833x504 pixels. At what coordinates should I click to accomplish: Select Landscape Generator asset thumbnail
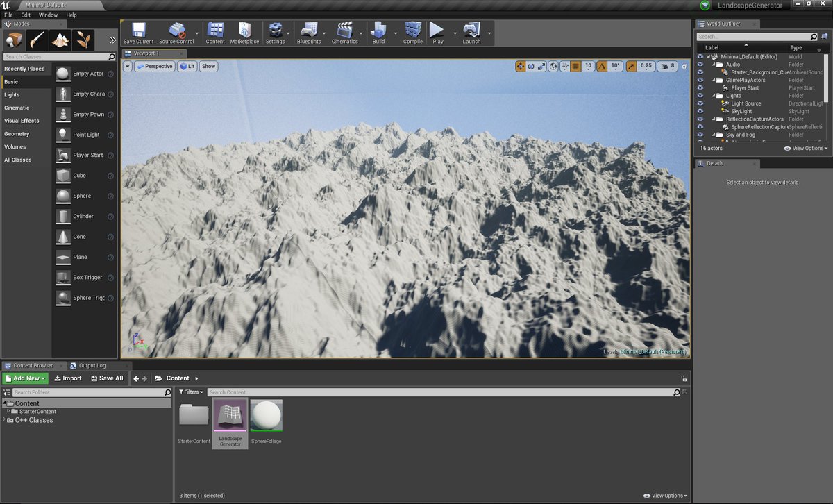point(230,423)
